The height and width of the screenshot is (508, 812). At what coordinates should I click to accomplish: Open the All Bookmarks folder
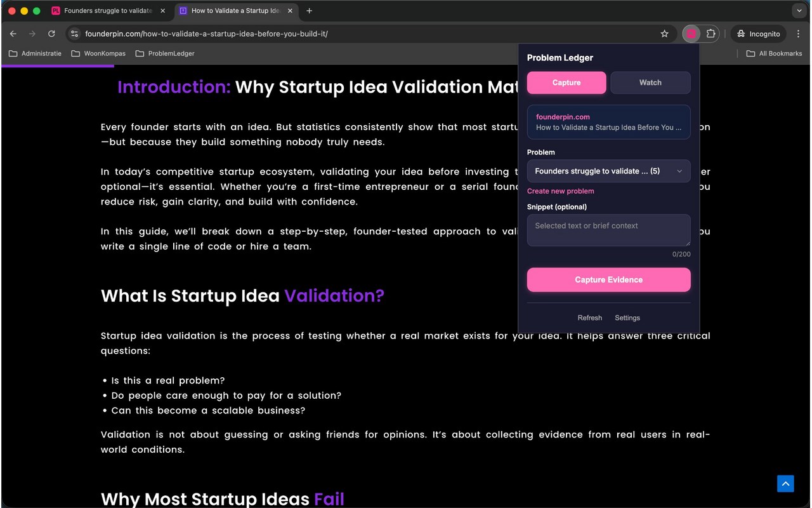(x=774, y=53)
